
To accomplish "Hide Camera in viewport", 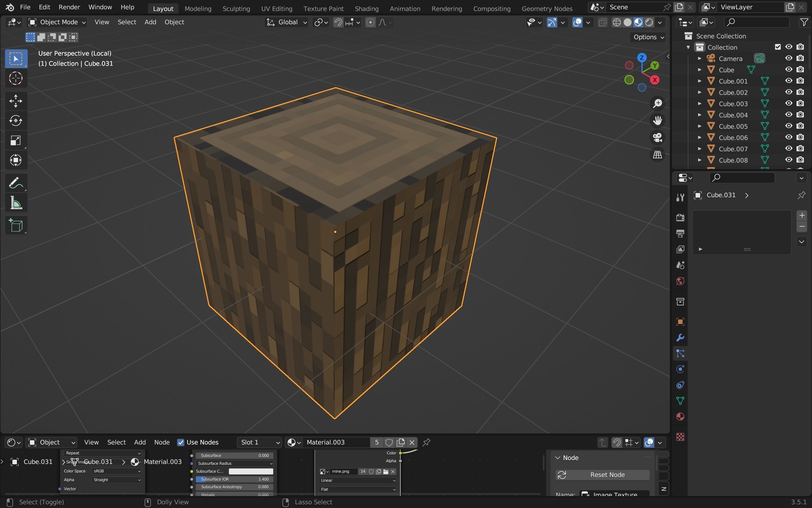I will 789,58.
